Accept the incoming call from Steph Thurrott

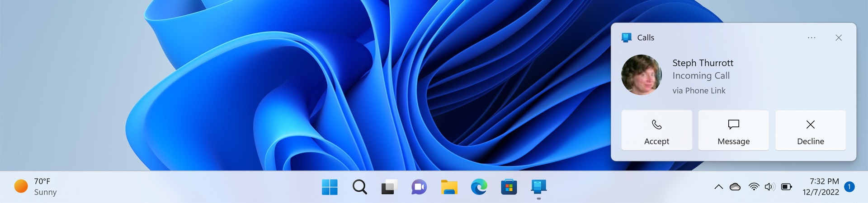click(x=656, y=130)
